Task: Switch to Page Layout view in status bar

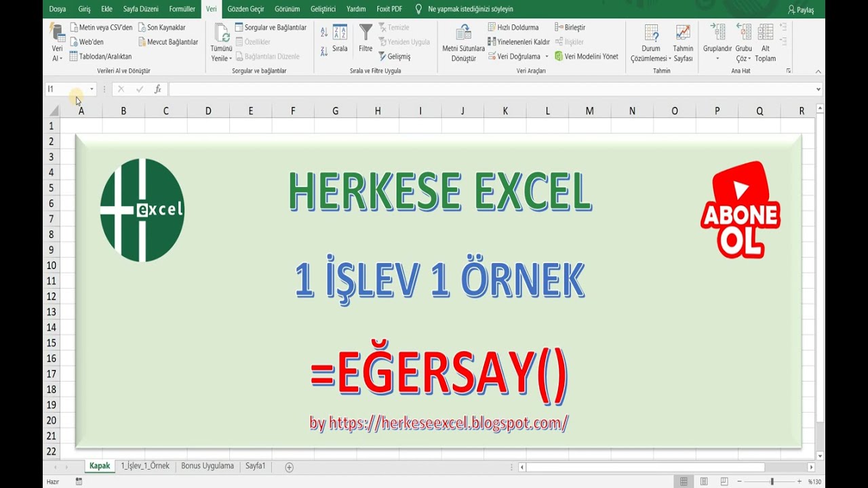Action: point(704,481)
